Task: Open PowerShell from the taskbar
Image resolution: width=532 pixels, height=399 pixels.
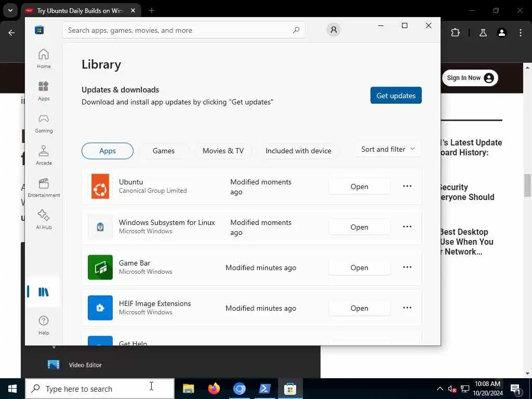Action: (x=264, y=389)
